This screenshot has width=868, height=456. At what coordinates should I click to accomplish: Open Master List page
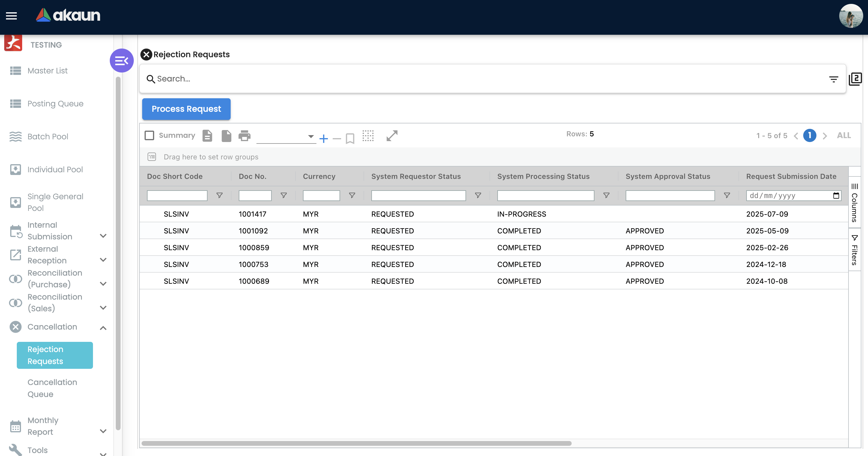[x=47, y=71]
